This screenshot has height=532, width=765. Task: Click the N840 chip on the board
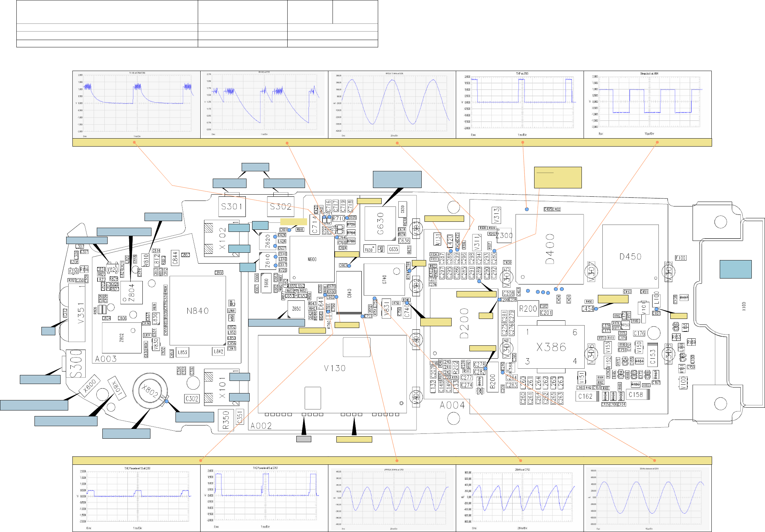tap(197, 311)
